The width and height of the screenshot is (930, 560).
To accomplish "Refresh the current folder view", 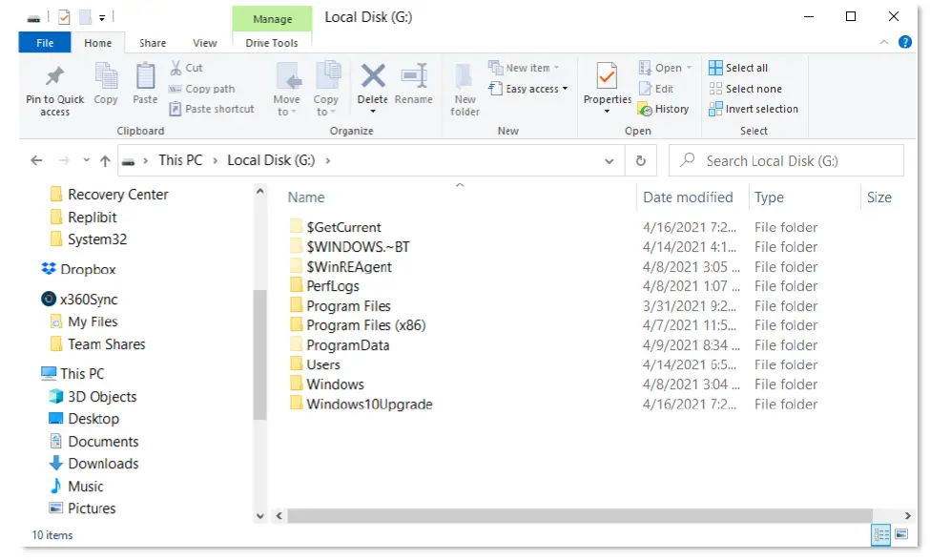I will click(x=641, y=161).
